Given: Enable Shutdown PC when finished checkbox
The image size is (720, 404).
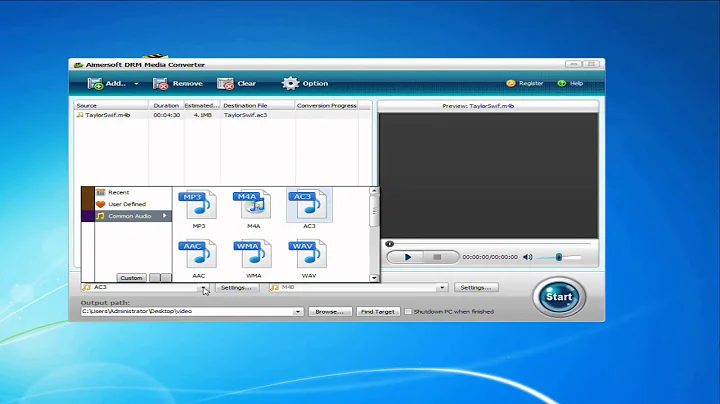Looking at the screenshot, I should tap(408, 311).
